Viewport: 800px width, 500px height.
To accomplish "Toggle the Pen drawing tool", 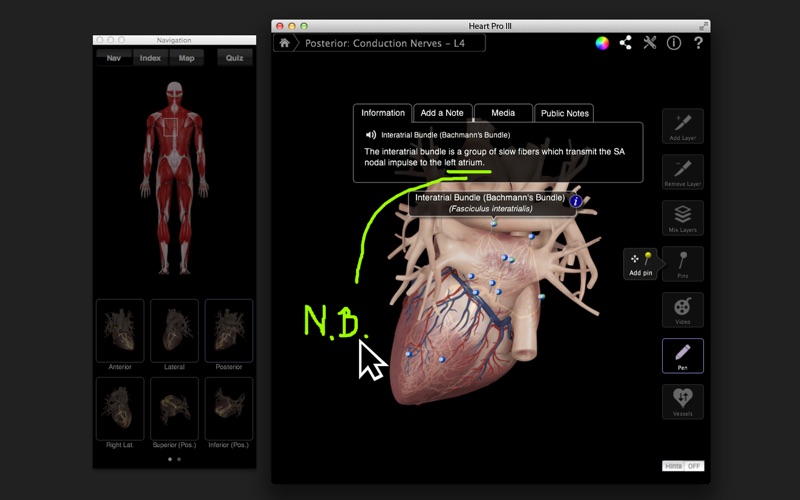I will 683,356.
